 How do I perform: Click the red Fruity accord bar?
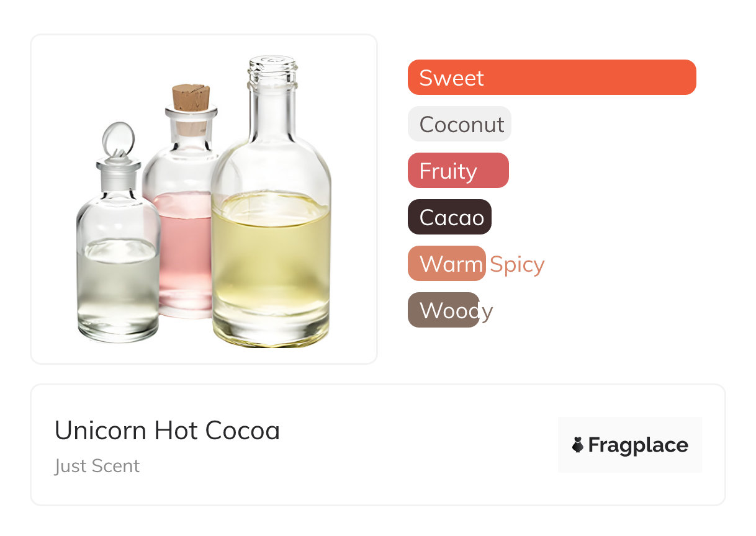[458, 171]
